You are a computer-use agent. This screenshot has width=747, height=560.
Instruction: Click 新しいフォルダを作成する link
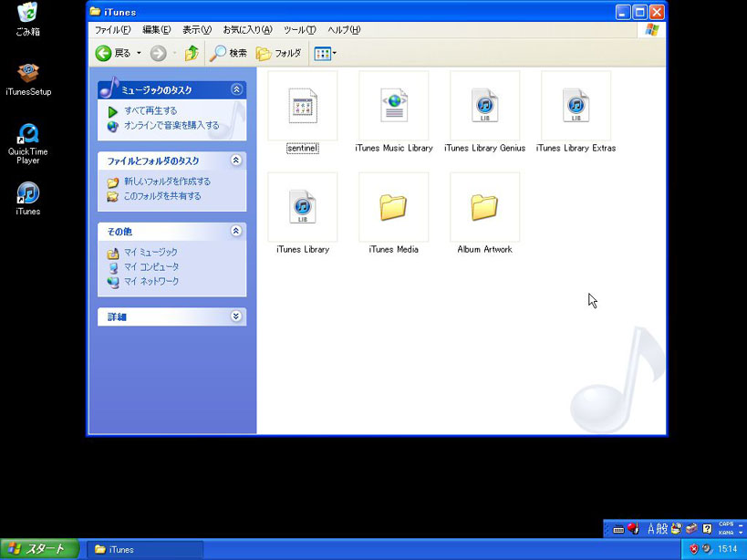(x=167, y=181)
